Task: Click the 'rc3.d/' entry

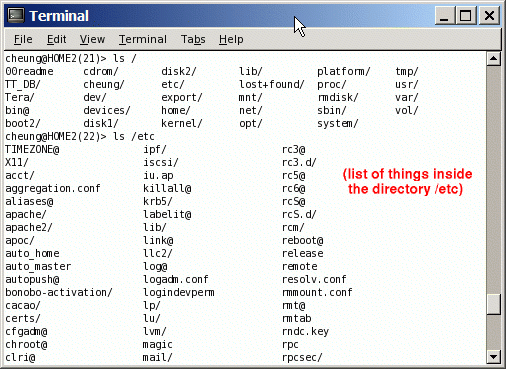Action: (299, 162)
